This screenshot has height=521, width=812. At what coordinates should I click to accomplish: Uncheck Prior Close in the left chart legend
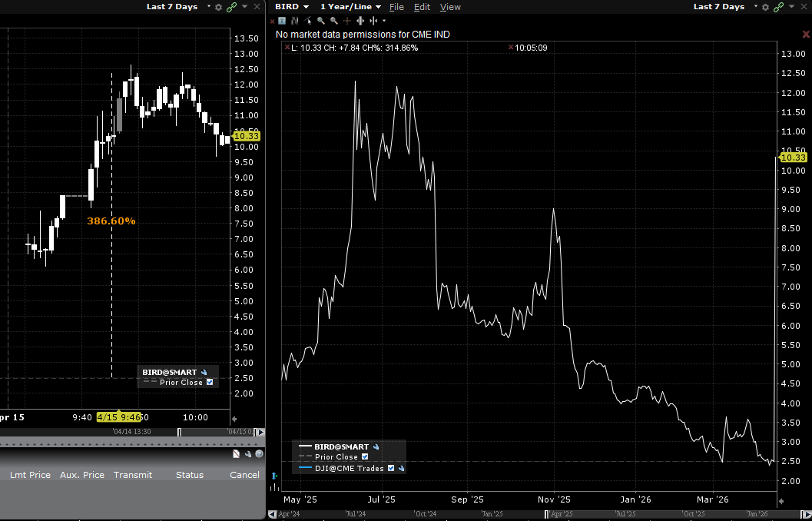point(210,382)
